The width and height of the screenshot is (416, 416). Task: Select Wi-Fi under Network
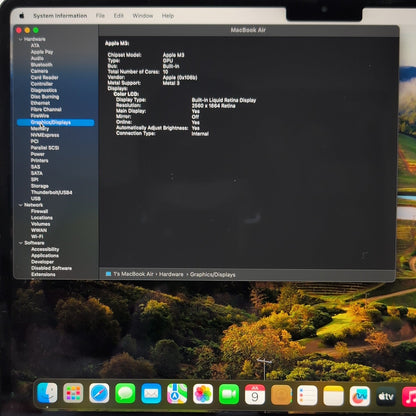pos(37,237)
